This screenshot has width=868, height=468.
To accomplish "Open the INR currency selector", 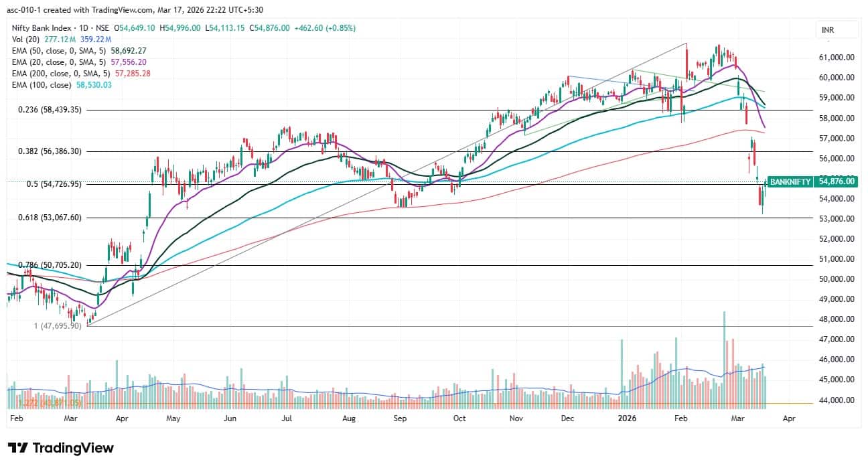I will (x=837, y=29).
